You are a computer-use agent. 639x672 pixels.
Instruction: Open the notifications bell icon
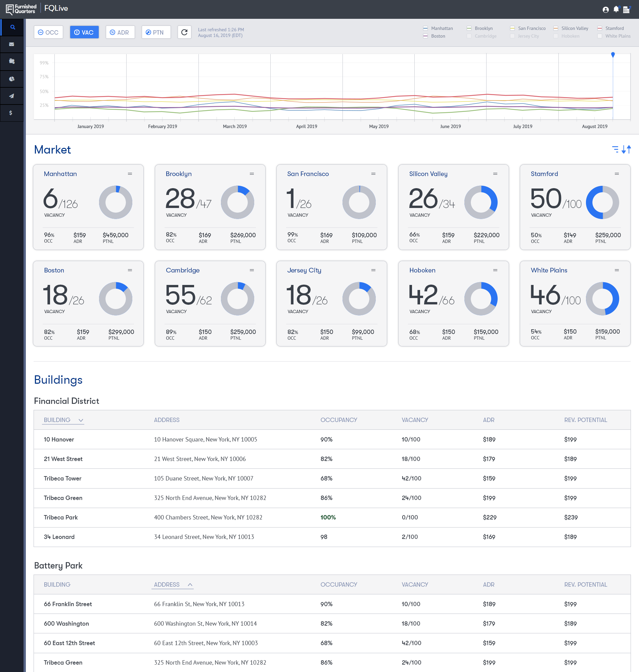coord(616,9)
